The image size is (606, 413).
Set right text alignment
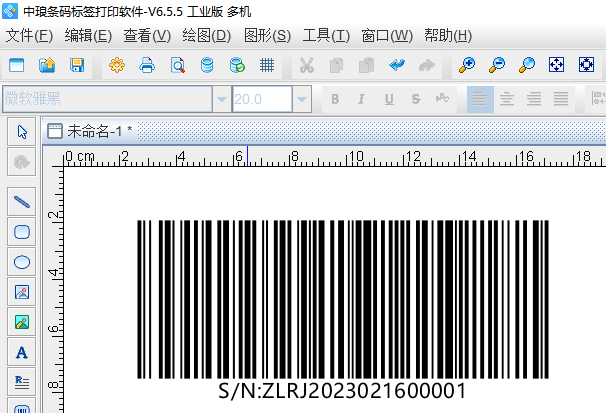pos(534,99)
